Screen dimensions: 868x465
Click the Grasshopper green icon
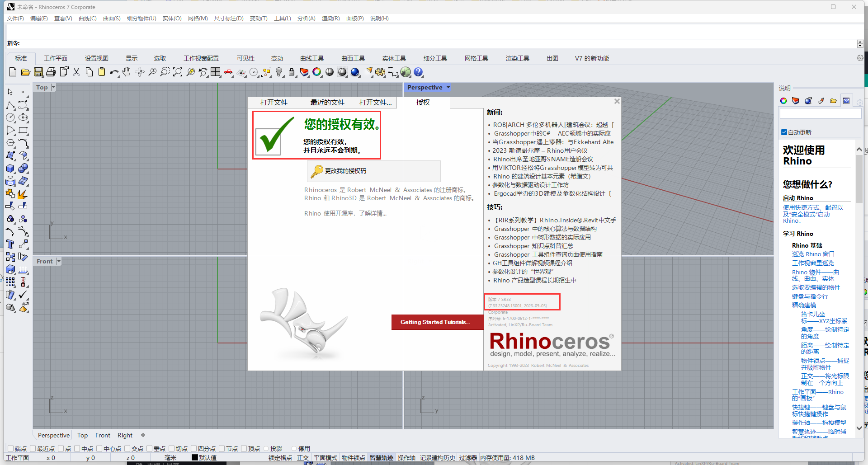pos(406,72)
